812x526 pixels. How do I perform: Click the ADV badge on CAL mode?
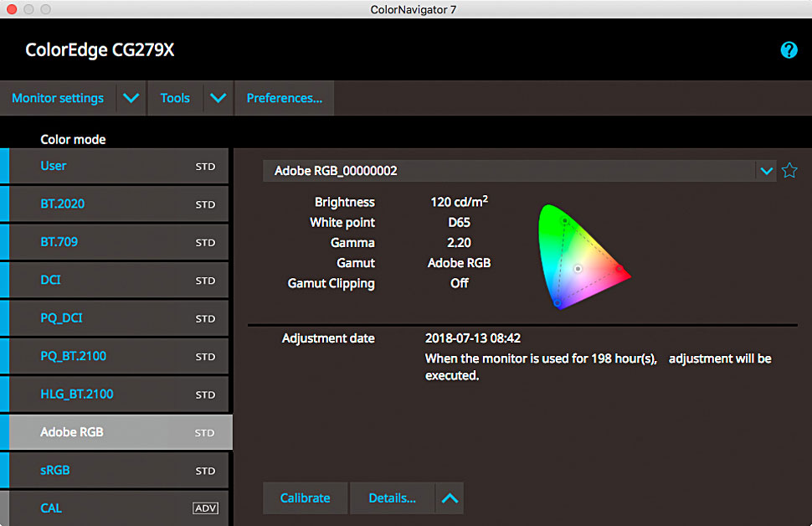click(x=206, y=508)
